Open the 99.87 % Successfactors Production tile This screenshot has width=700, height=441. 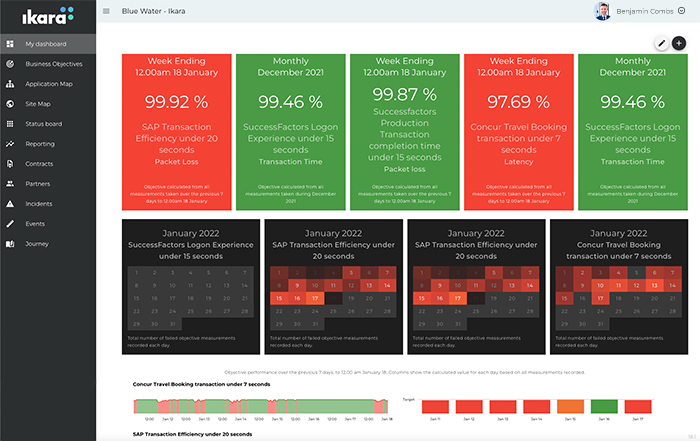coord(405,130)
